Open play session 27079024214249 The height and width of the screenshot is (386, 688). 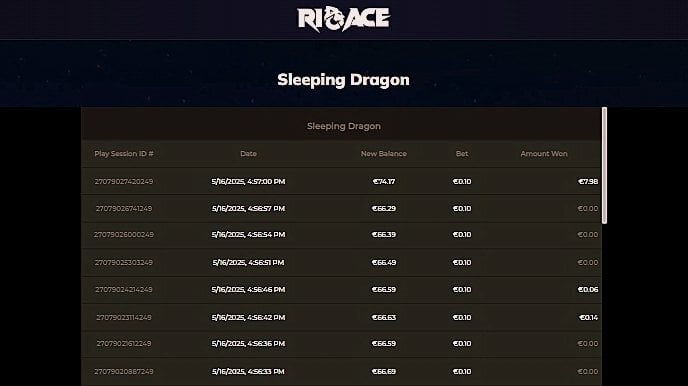coord(124,290)
